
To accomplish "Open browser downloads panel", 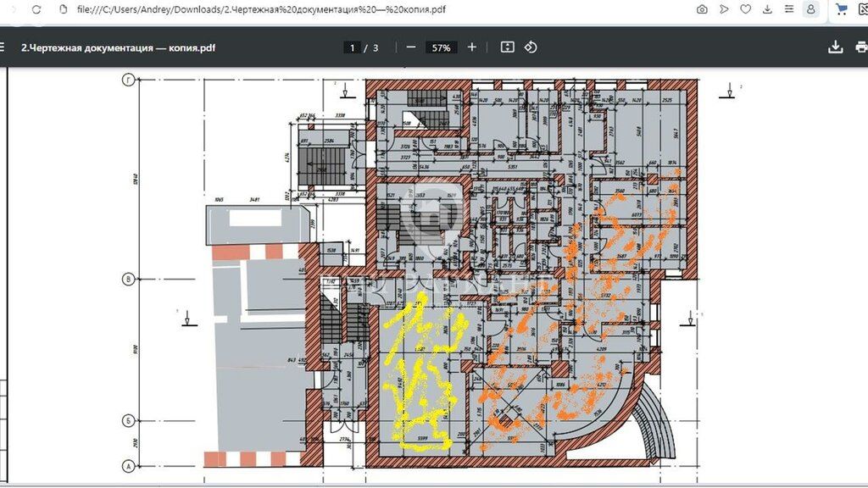I will click(768, 9).
